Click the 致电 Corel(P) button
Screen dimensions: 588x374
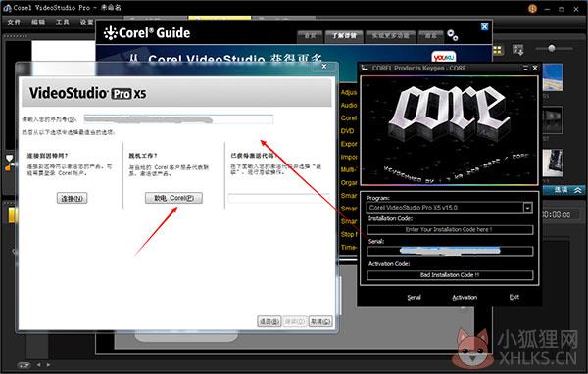173,198
